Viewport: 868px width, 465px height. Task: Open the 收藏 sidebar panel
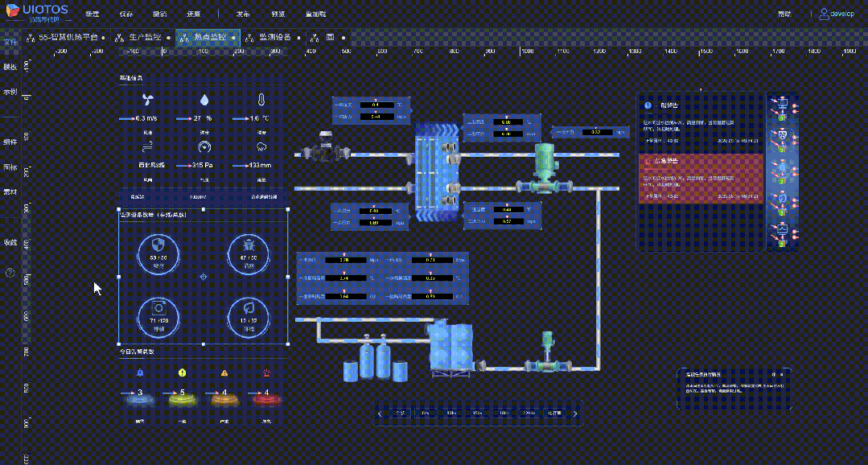[x=10, y=242]
